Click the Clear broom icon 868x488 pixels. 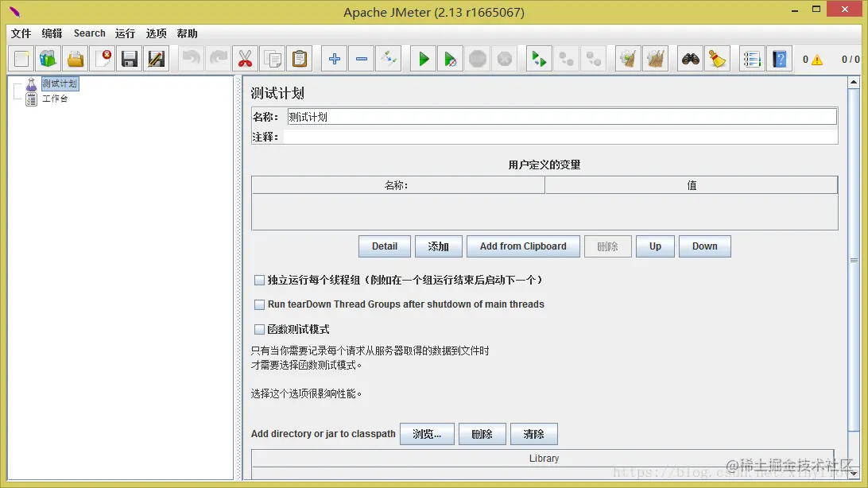pyautogui.click(x=628, y=59)
